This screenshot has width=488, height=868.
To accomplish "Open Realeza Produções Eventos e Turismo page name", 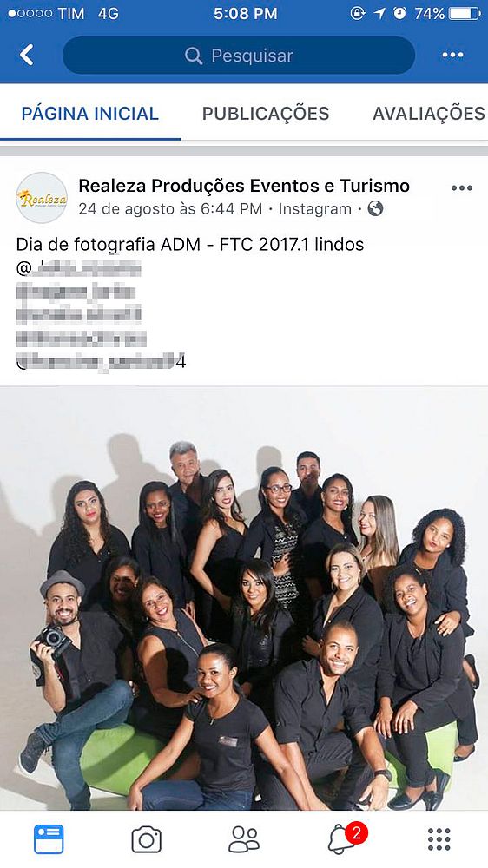I will (244, 186).
